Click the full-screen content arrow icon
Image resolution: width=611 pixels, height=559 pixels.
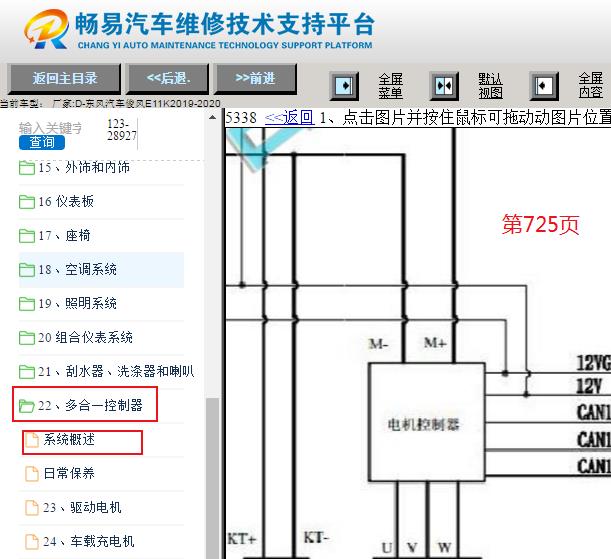544,85
